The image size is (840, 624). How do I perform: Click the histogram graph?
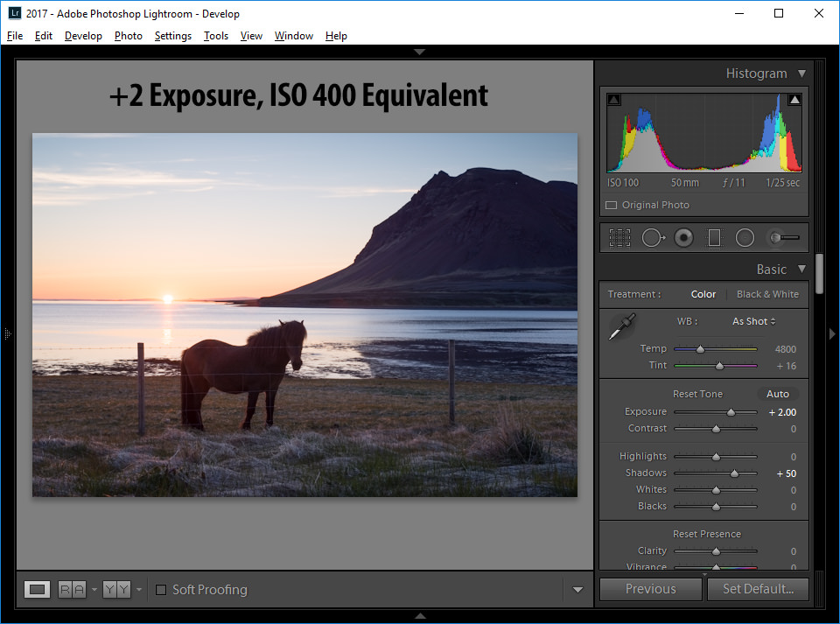pos(703,133)
